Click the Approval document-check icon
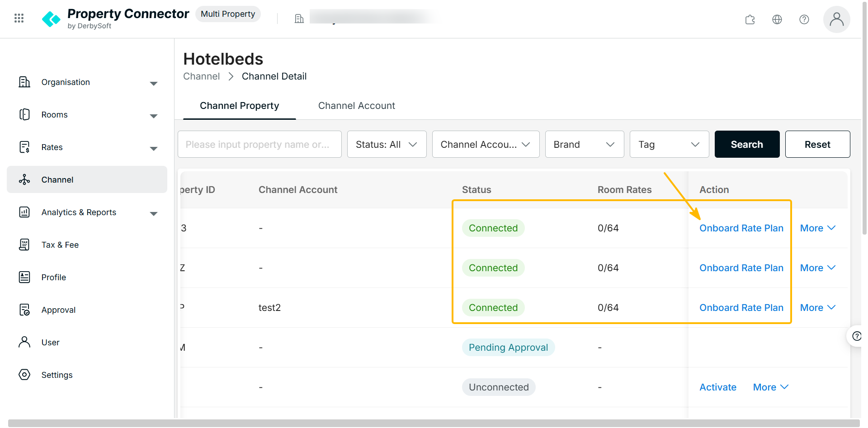 [24, 310]
